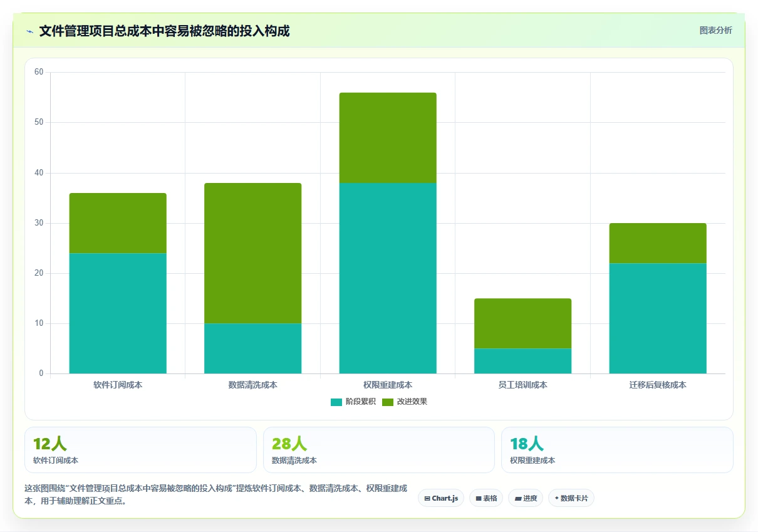This screenshot has width=758, height=532.
Task: Click green bar segment for 权限重建成本
Action: [388, 138]
